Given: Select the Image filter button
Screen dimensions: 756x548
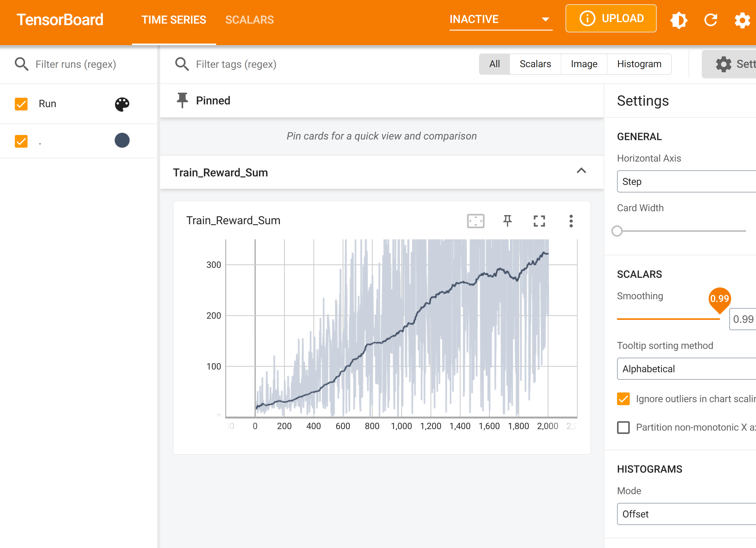Looking at the screenshot, I should tap(584, 64).
